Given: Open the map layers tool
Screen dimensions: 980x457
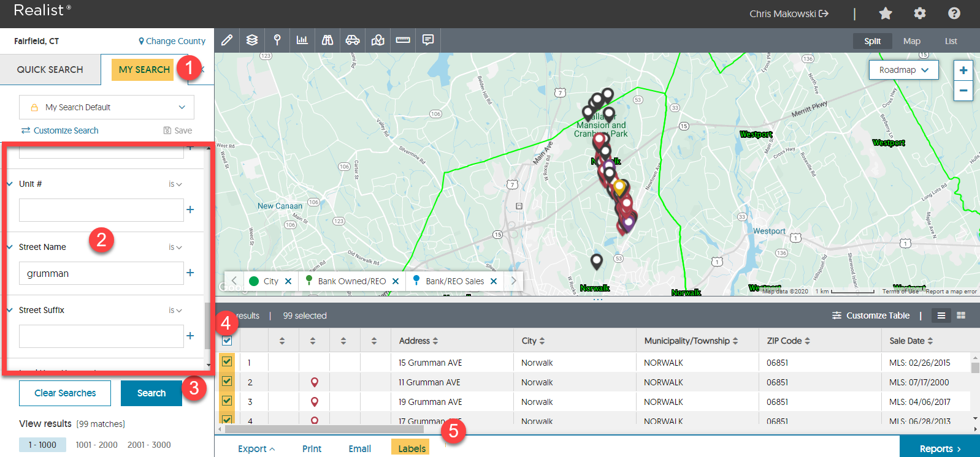Looking at the screenshot, I should (x=252, y=40).
